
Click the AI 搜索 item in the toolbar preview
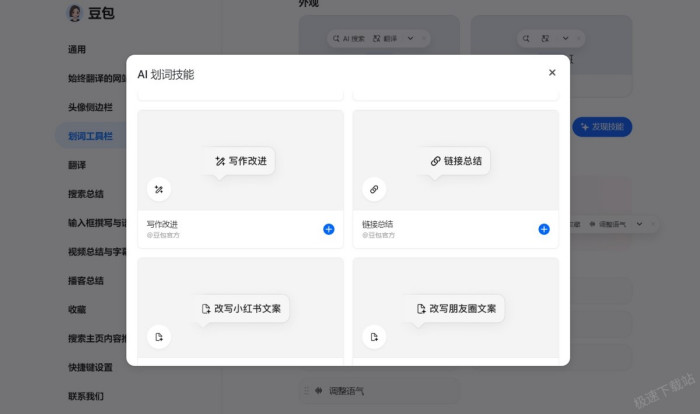click(x=349, y=38)
